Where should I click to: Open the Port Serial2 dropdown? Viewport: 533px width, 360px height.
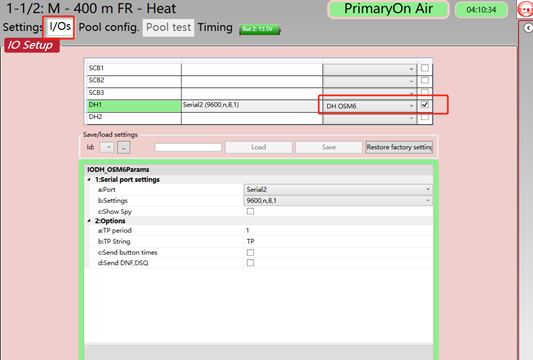(338, 190)
